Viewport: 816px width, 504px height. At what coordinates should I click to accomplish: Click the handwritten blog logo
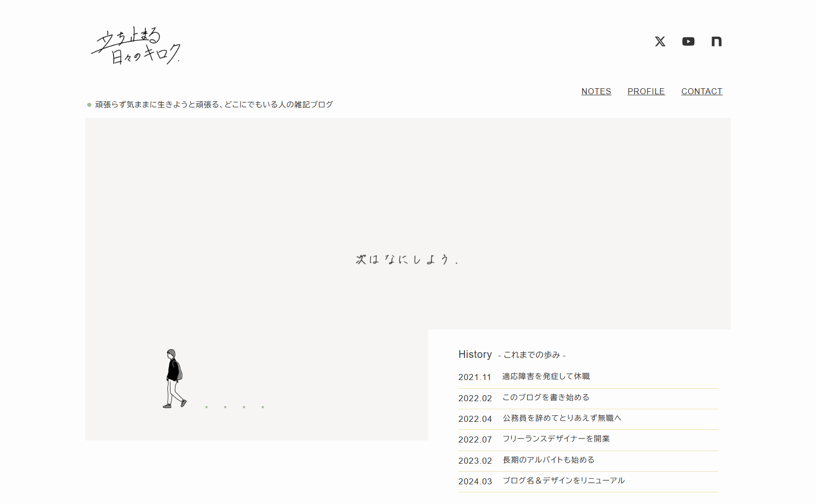[x=136, y=45]
